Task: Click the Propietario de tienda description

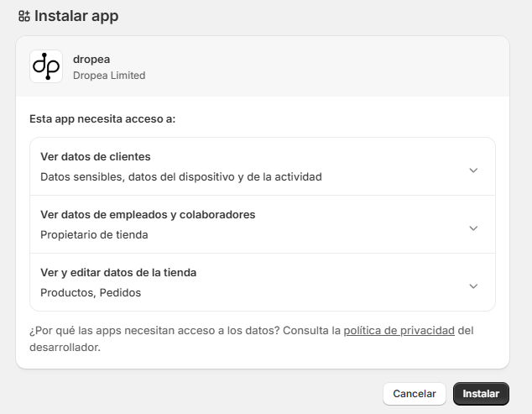Action: [94, 235]
